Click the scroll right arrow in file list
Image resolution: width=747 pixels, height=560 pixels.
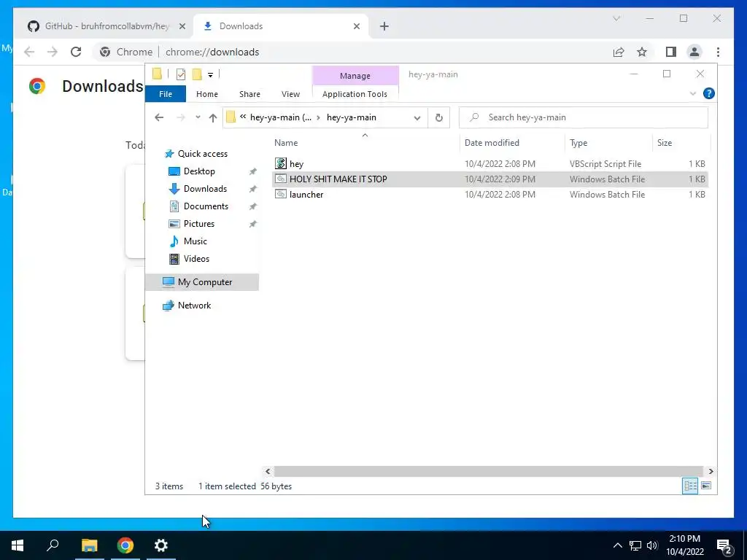pos(711,471)
